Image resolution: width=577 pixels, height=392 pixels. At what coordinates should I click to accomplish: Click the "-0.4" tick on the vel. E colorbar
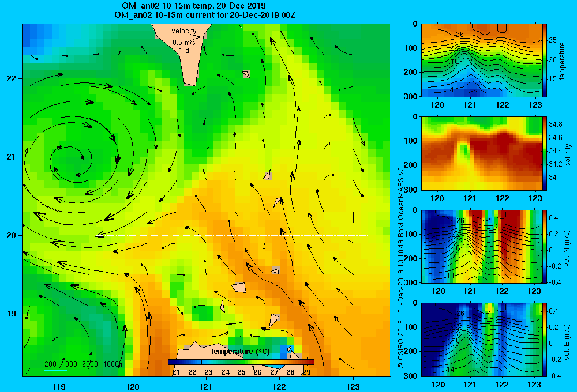click(555, 375)
